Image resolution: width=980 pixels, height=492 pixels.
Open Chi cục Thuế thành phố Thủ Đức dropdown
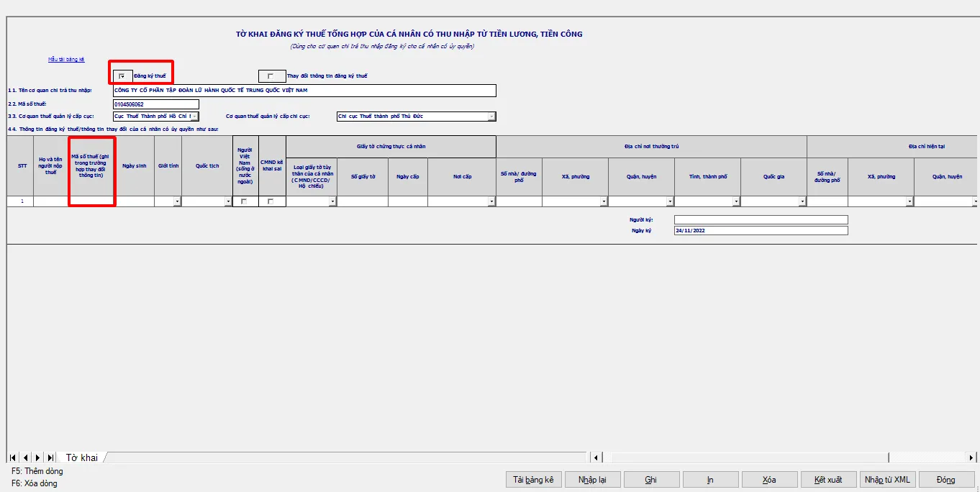(x=491, y=117)
